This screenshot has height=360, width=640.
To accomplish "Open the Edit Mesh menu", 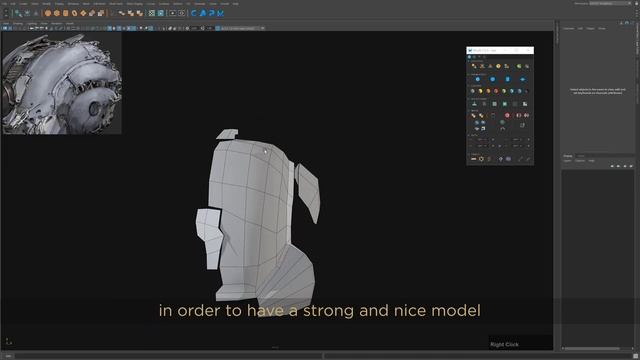I will click(99, 4).
